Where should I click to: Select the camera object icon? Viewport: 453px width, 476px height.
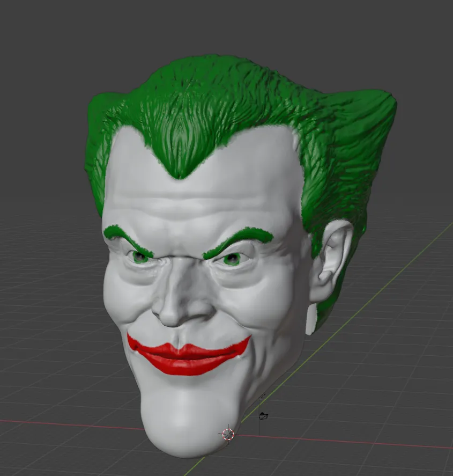(x=263, y=416)
